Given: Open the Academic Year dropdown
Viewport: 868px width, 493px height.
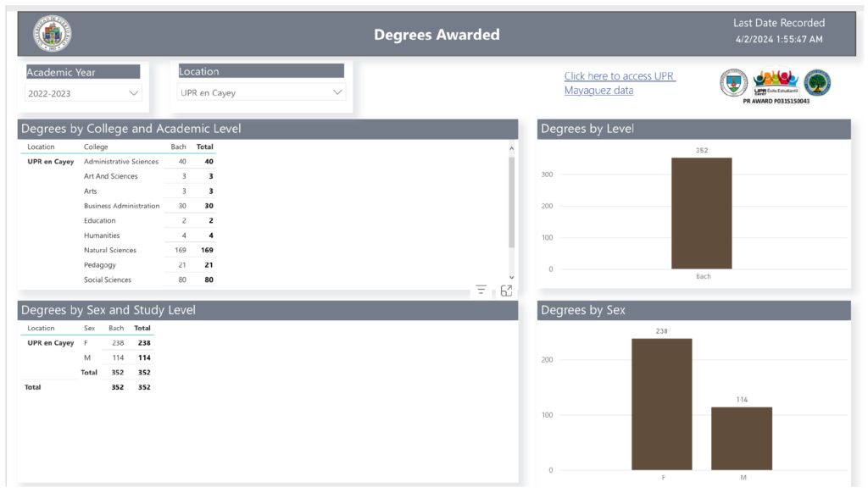Looking at the screenshot, I should [83, 93].
